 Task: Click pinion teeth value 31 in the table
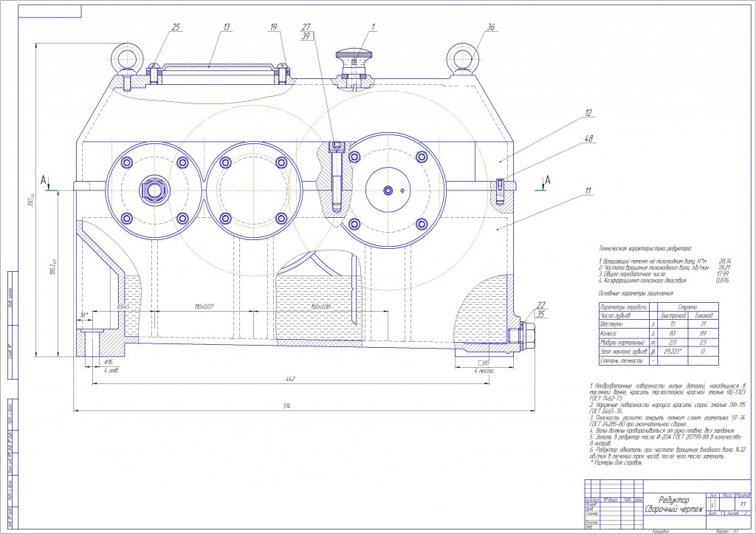point(703,325)
